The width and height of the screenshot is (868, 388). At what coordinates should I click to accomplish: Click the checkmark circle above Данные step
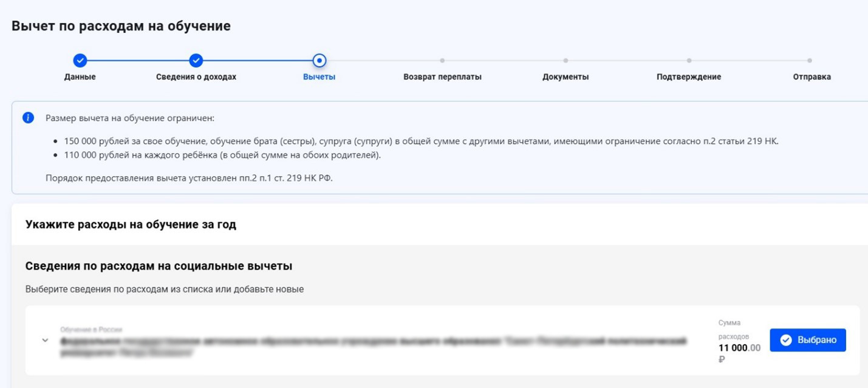point(80,60)
